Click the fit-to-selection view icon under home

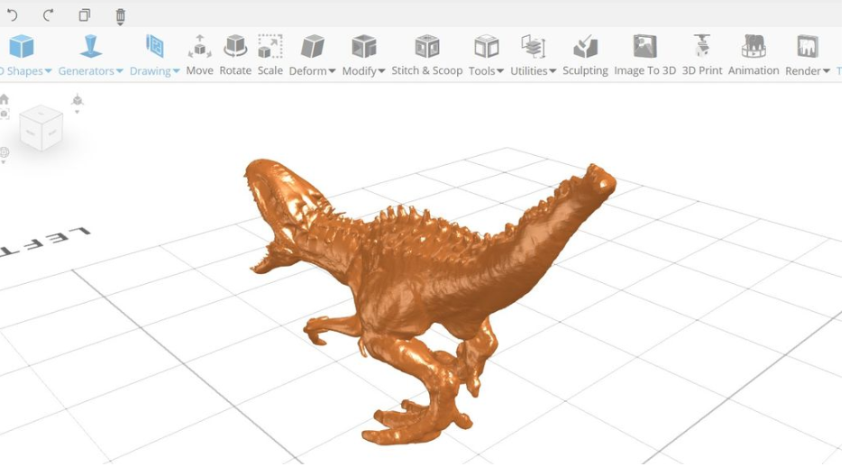coord(5,114)
